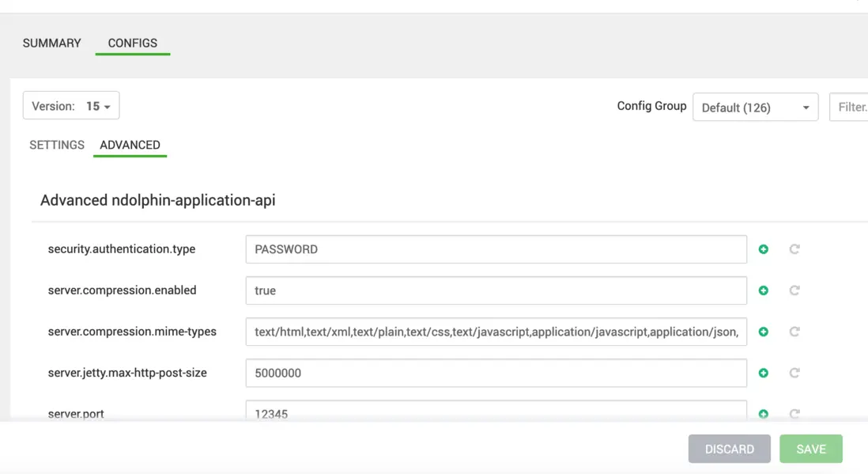868x474 pixels.
Task: Click the Filter search box
Action: click(x=850, y=108)
